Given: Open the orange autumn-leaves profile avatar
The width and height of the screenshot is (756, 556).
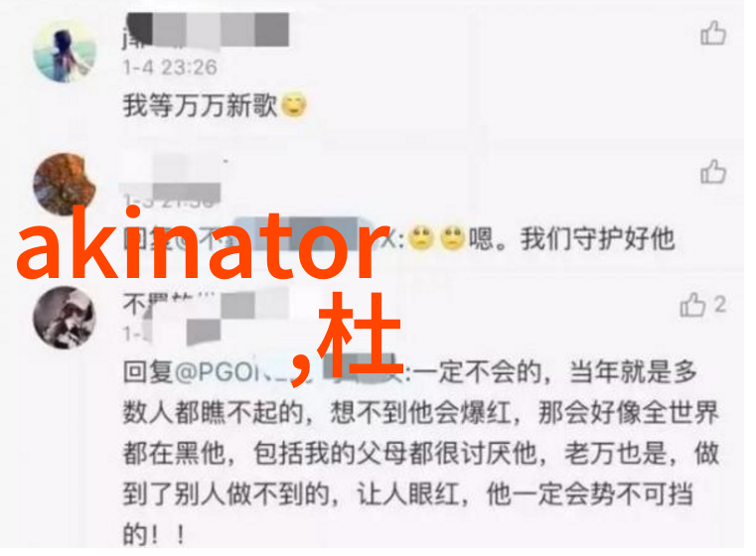Looking at the screenshot, I should pyautogui.click(x=65, y=184).
